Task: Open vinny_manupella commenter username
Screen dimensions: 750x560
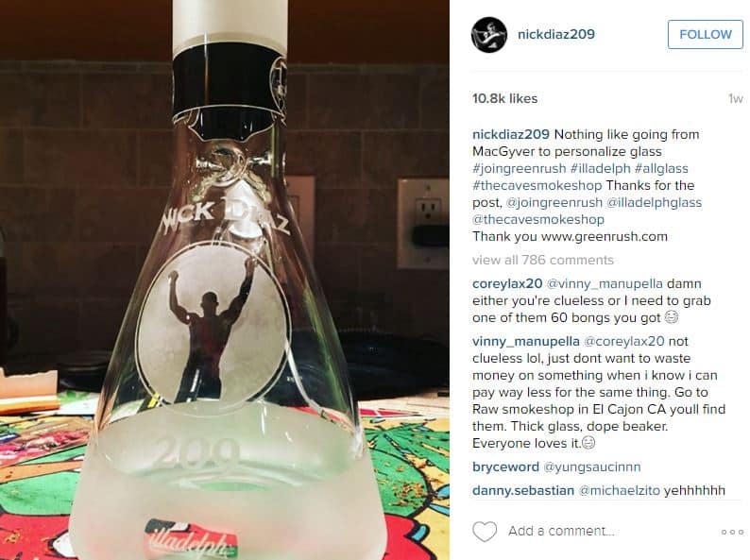Action: [526, 342]
